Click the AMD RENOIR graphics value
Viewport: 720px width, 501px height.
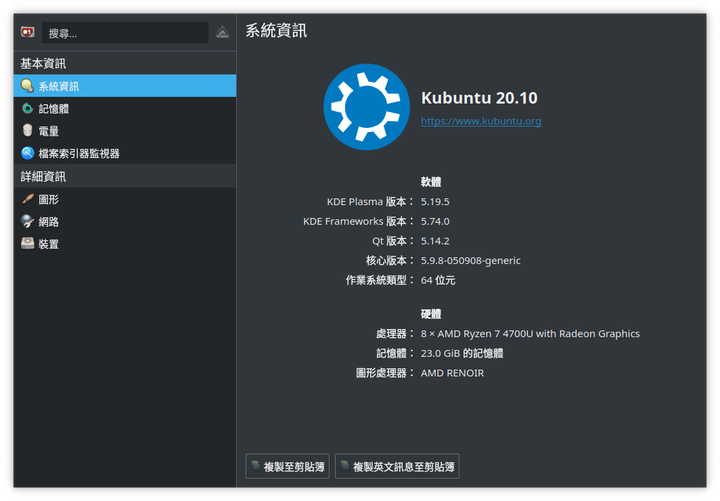pos(452,373)
